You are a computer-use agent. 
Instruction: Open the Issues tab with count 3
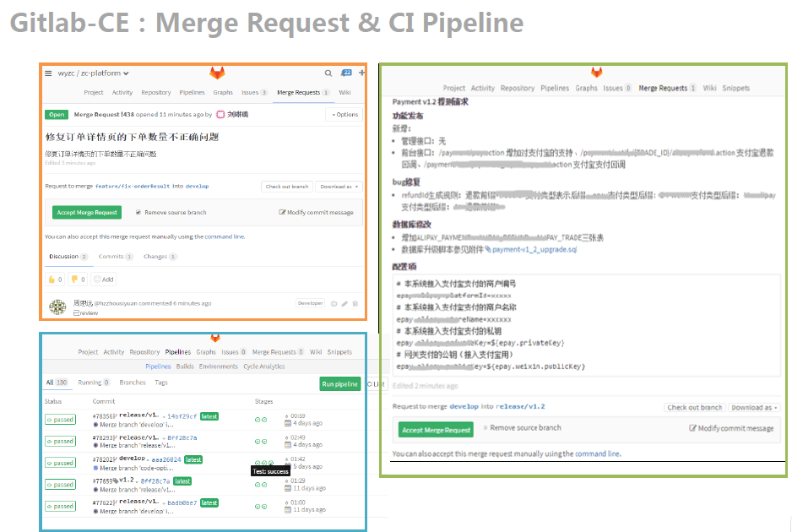(254, 92)
